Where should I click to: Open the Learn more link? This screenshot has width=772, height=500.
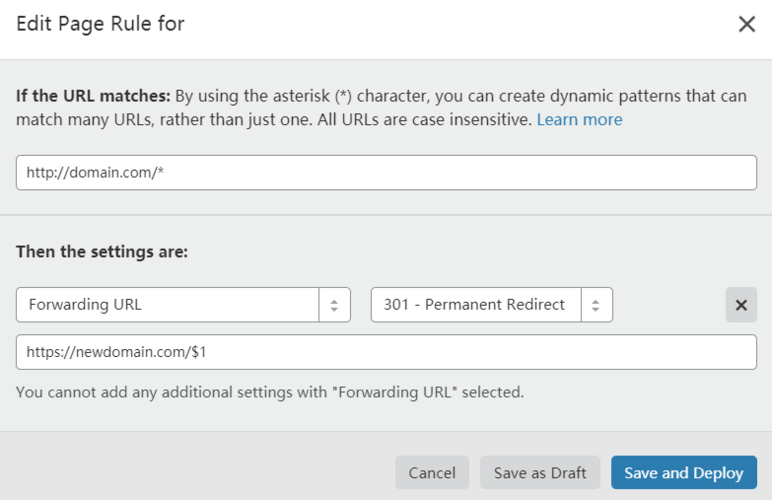pos(579,120)
